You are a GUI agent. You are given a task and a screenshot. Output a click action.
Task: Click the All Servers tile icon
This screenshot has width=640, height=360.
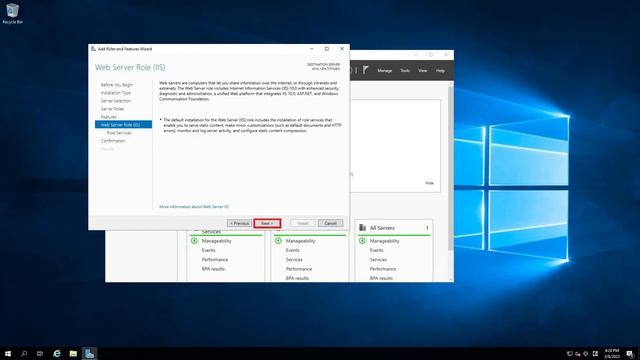pos(362,228)
